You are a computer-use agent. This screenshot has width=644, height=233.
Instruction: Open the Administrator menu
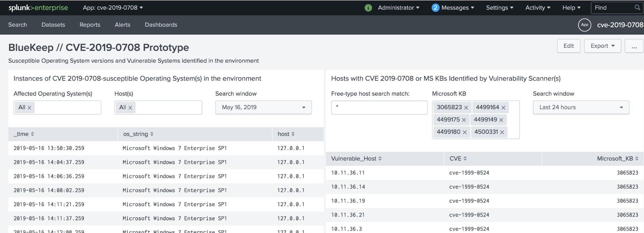[399, 8]
